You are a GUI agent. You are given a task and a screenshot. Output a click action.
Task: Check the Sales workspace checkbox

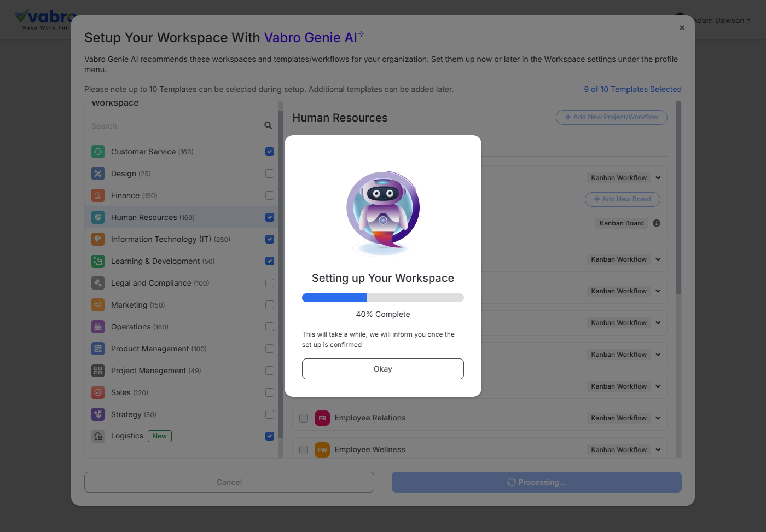point(270,392)
